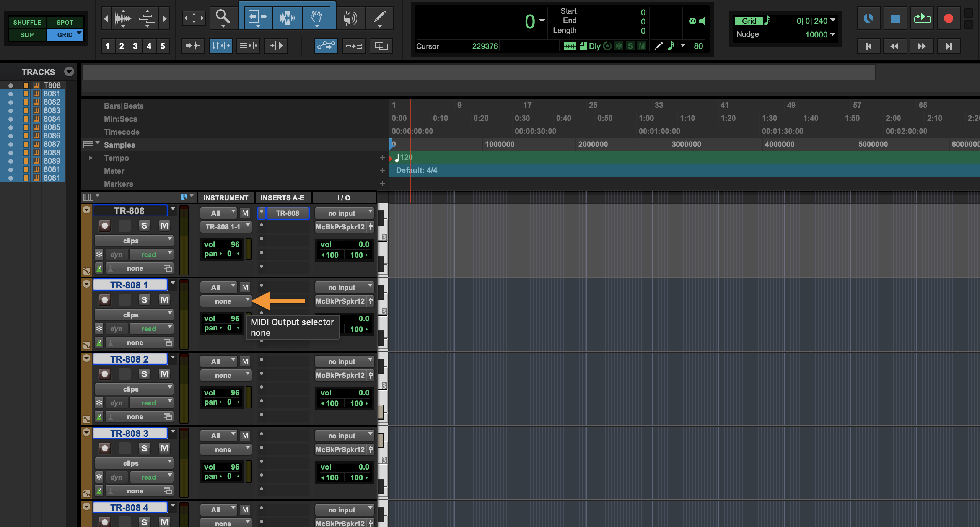This screenshot has width=980, height=527.
Task: Open TR-808 1-1 MIDI output dropdown
Action: pos(226,227)
